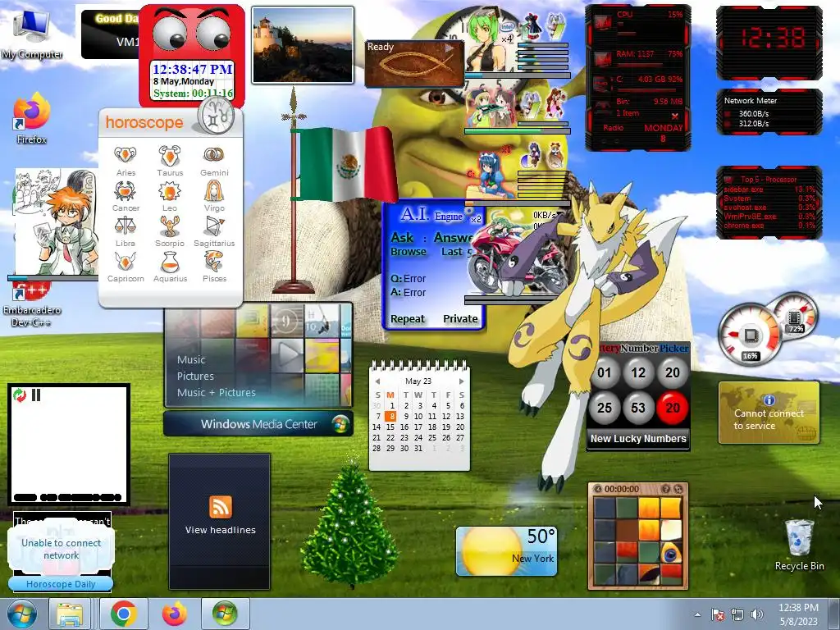Image resolution: width=840 pixels, height=630 pixels.
Task: Select Virgo in horoscope gadget
Action: pyautogui.click(x=214, y=197)
